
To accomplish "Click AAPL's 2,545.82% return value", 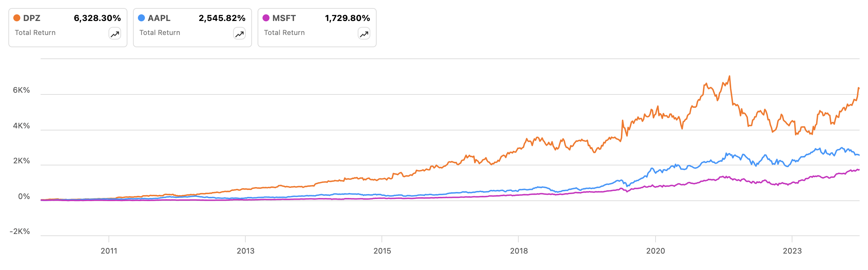I will (x=222, y=18).
